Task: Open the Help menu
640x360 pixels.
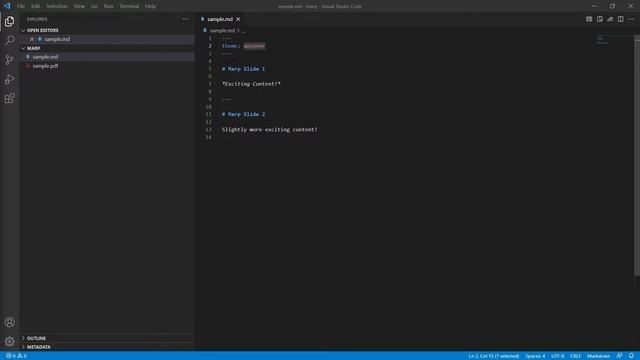Action: pyautogui.click(x=150, y=6)
